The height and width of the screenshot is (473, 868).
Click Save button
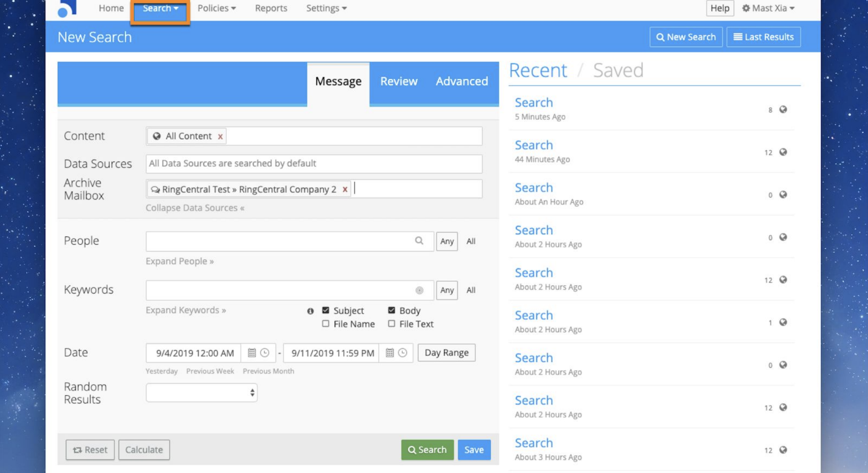(x=474, y=450)
